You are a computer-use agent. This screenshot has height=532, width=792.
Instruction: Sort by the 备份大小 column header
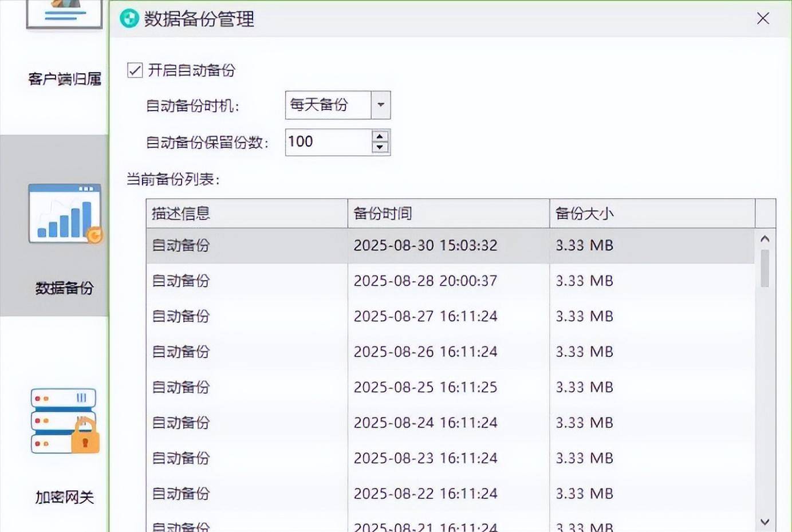coord(652,214)
